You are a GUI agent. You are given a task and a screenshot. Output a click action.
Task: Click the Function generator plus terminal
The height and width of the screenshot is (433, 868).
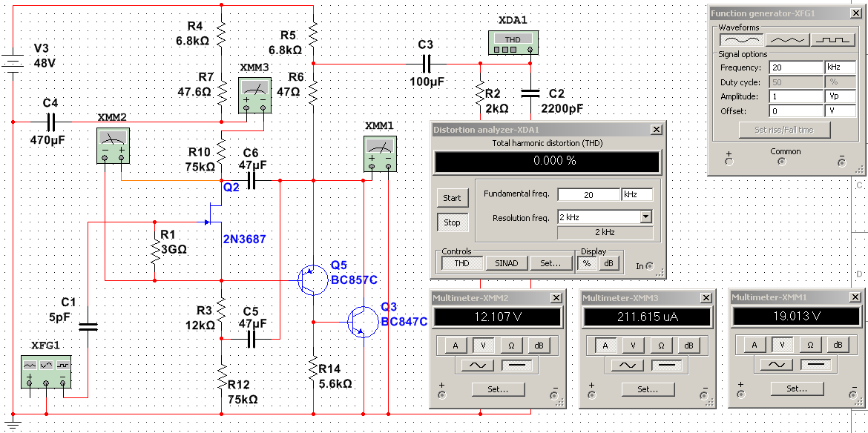[x=729, y=162]
